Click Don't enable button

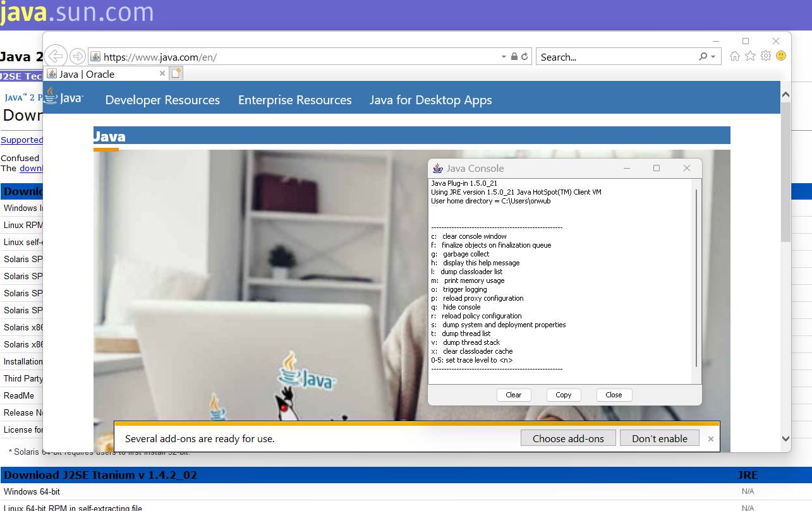660,438
